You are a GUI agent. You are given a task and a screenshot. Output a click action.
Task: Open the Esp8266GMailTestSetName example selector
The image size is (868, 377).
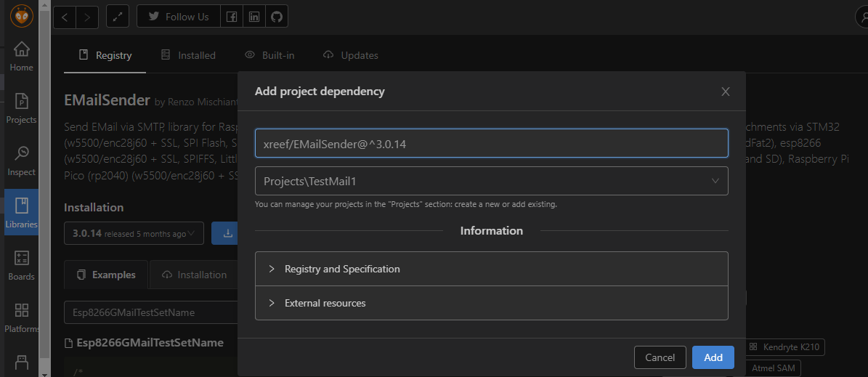tap(151, 312)
